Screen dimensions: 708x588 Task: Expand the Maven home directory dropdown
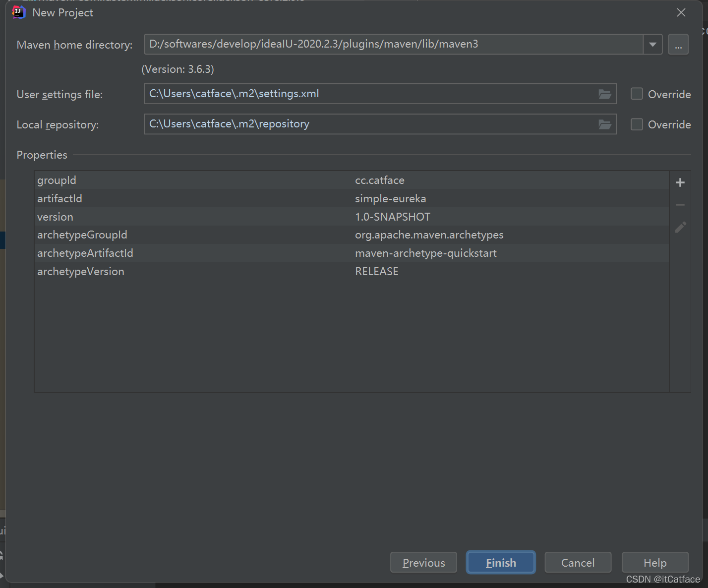pos(652,45)
